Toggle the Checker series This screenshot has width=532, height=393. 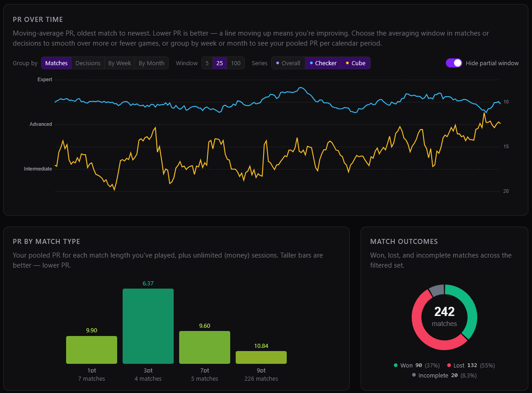click(323, 63)
